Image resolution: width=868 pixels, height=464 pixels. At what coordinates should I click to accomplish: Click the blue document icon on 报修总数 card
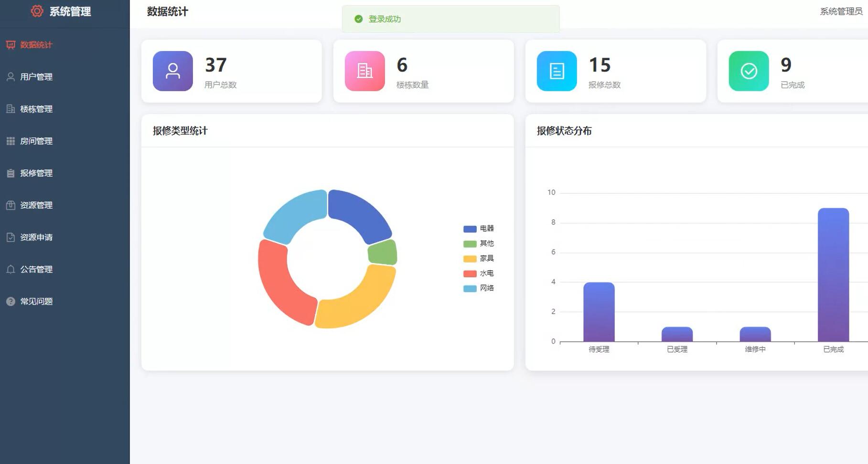pos(557,71)
